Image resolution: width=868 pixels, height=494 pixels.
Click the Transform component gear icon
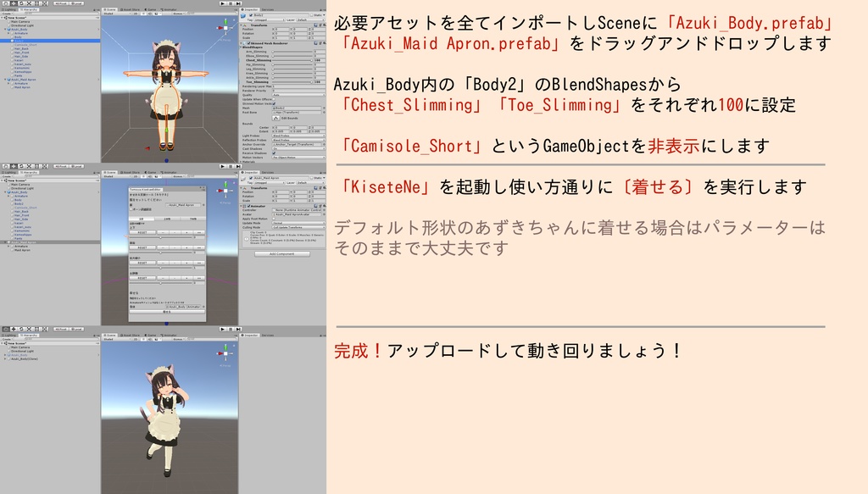pos(322,25)
